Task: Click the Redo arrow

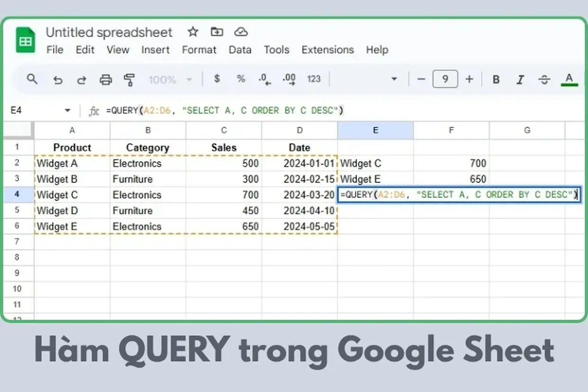Action: click(82, 80)
